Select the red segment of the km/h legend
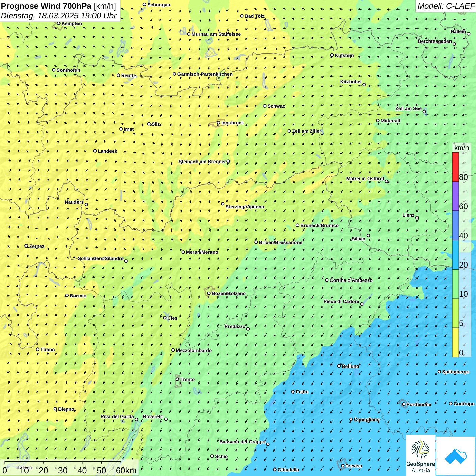This screenshot has height=476, width=476. point(455,167)
